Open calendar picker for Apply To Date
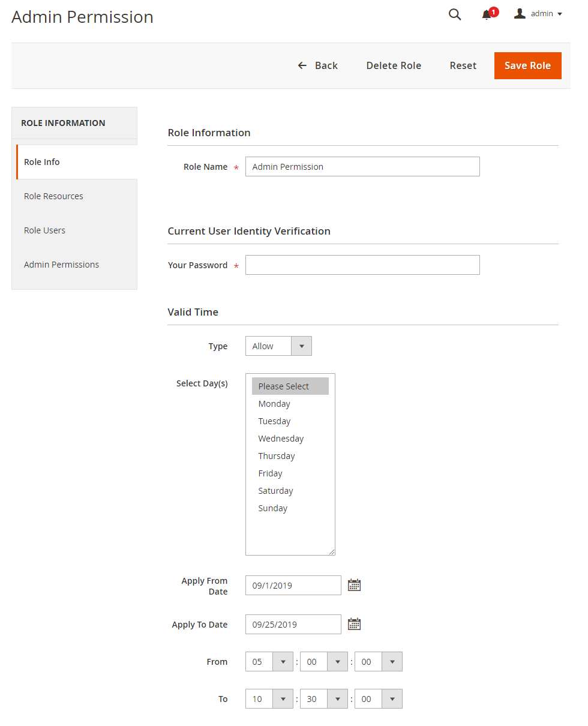588x726 pixels. click(x=355, y=625)
